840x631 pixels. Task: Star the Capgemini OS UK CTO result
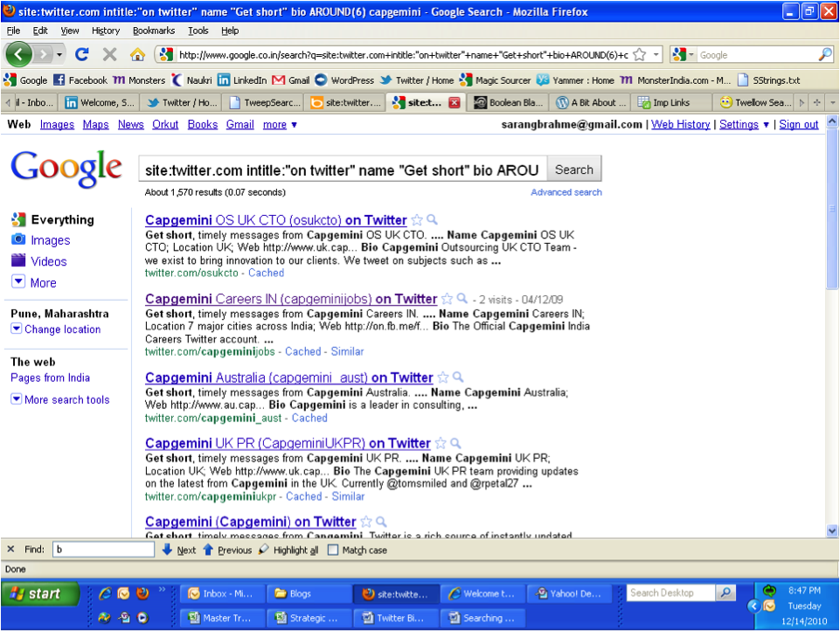tap(417, 220)
